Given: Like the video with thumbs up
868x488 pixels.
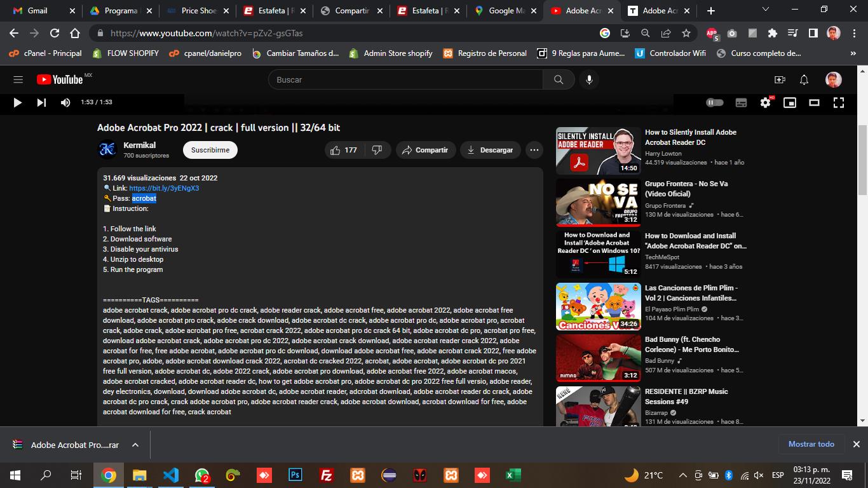Looking at the screenshot, I should pos(344,150).
